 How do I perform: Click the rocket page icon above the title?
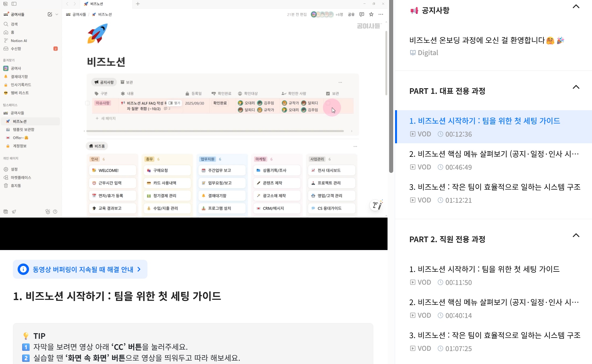(x=97, y=33)
